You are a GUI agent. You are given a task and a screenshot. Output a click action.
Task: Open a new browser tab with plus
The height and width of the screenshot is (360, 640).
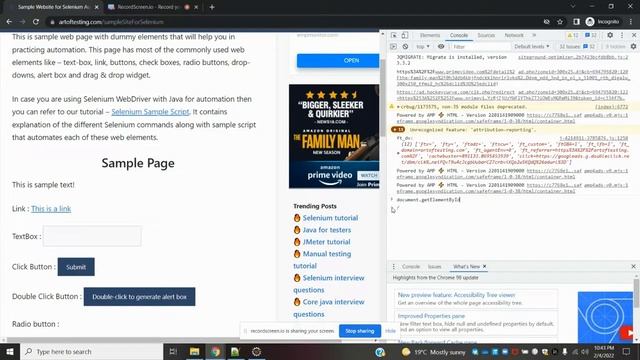212,7
